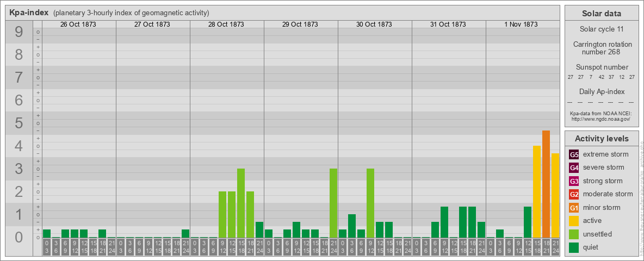Click the G3 strong storm badge
The width and height of the screenshot is (644, 261).
pos(574,181)
